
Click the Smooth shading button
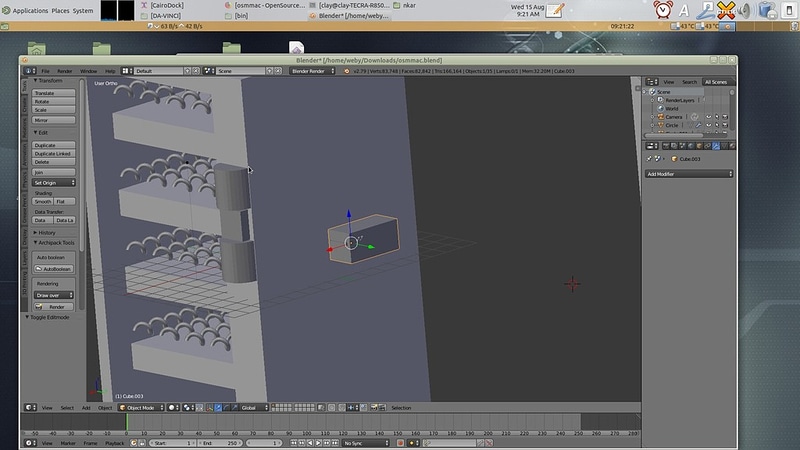pyautogui.click(x=43, y=202)
